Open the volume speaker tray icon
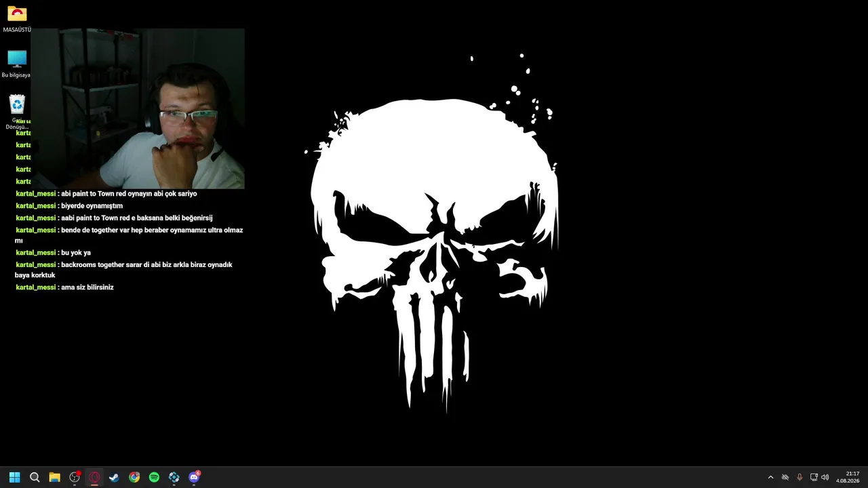This screenshot has height=488, width=868. (x=825, y=477)
